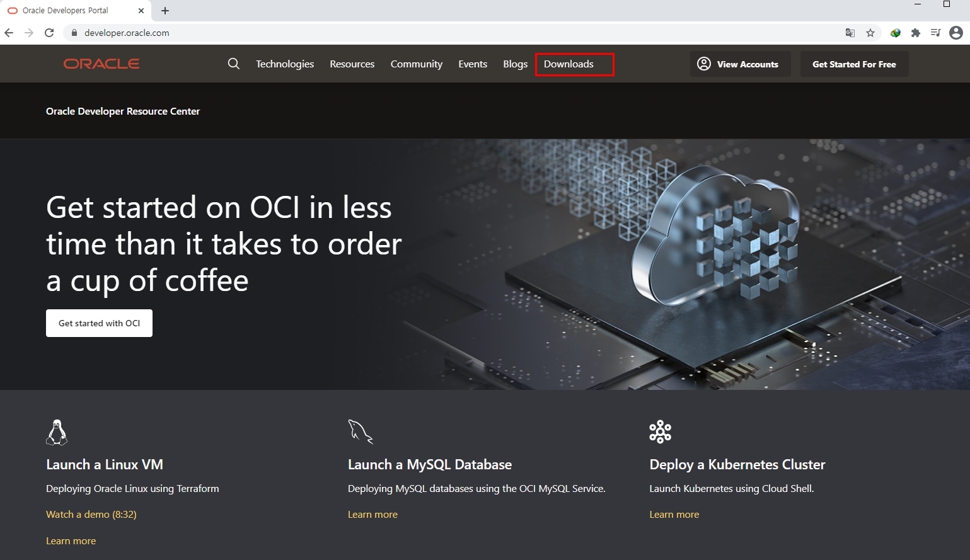Click the Oracle logo

pyautogui.click(x=101, y=64)
